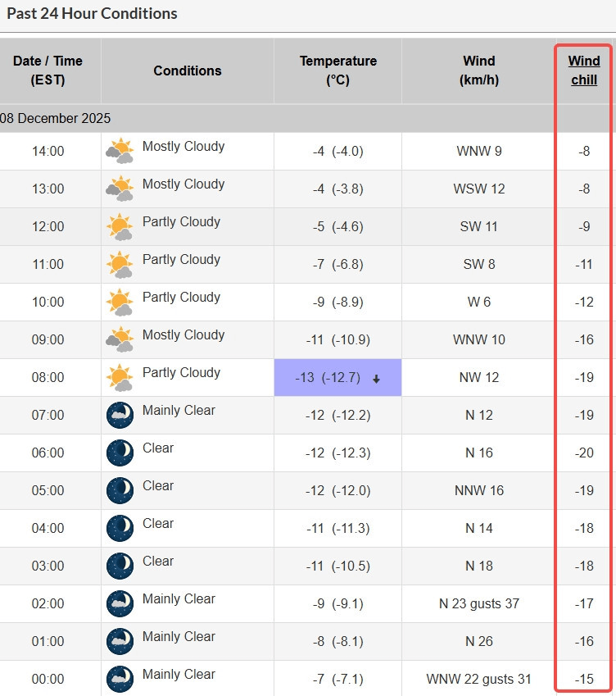This screenshot has height=696, width=616.
Task: Click the Mainly Clear icon for 02:00
Action: click(x=120, y=604)
